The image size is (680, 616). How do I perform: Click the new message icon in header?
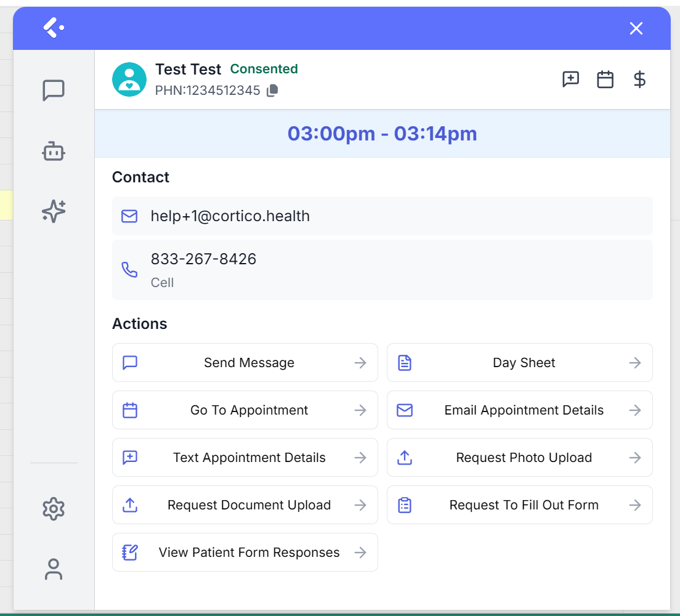click(571, 79)
